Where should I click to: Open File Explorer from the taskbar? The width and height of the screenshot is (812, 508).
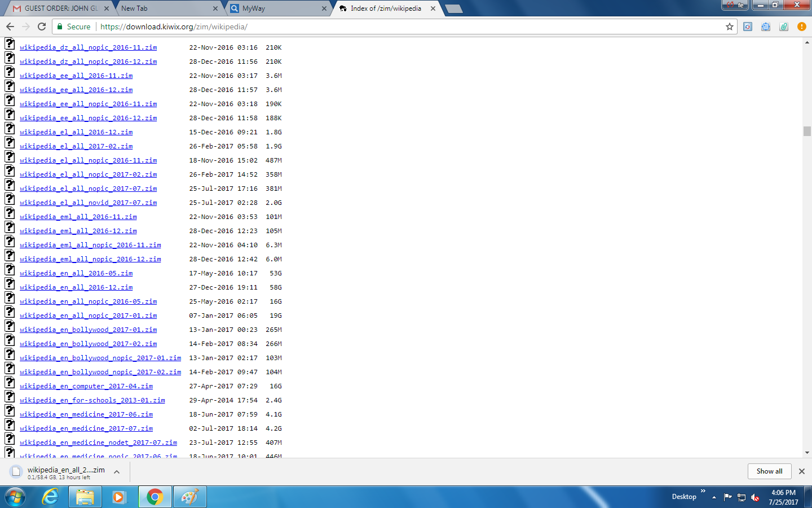tap(85, 497)
